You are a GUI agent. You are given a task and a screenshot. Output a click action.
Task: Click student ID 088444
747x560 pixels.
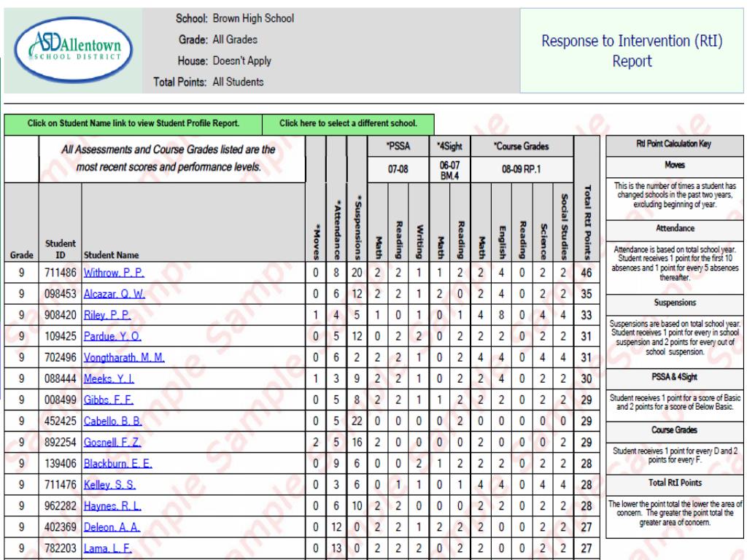(x=60, y=378)
